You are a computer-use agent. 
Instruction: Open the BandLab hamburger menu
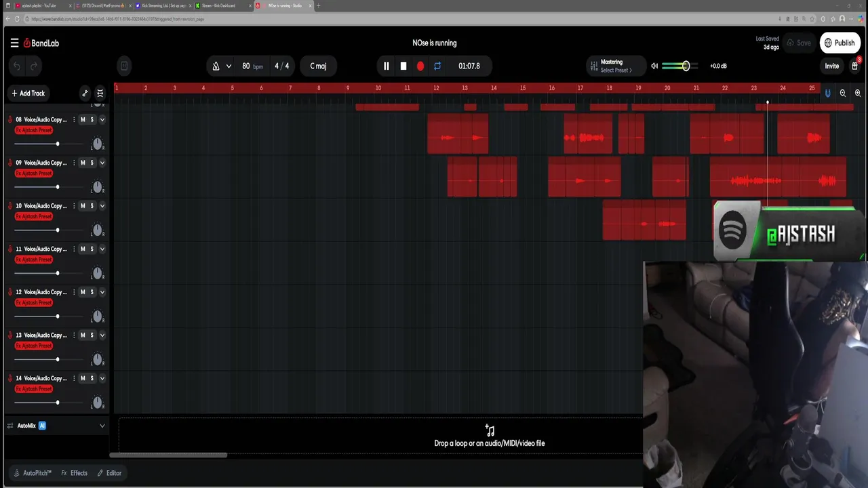14,43
